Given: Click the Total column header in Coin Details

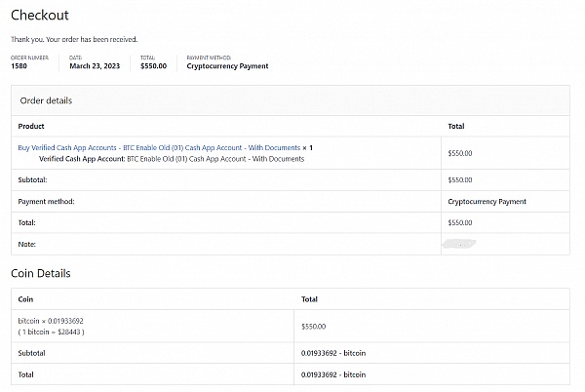Looking at the screenshot, I should (309, 299).
